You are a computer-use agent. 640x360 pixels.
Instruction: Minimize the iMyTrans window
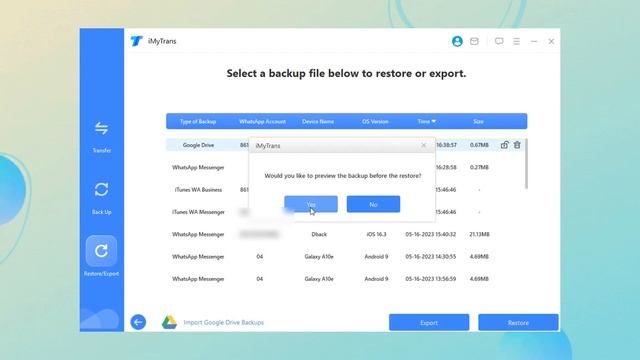534,41
